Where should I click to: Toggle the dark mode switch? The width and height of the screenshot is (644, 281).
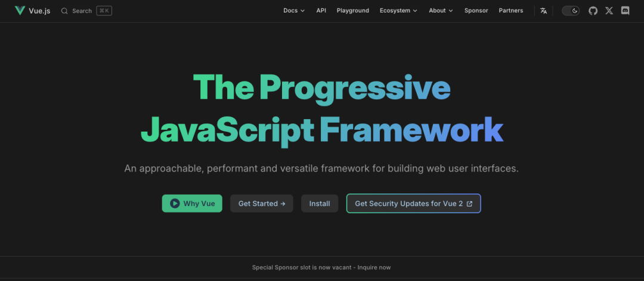coord(571,11)
